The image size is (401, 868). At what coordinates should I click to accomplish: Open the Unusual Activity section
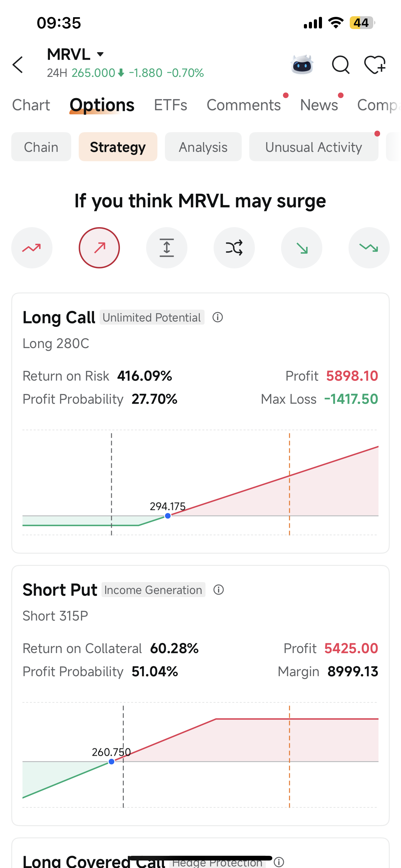pos(314,147)
